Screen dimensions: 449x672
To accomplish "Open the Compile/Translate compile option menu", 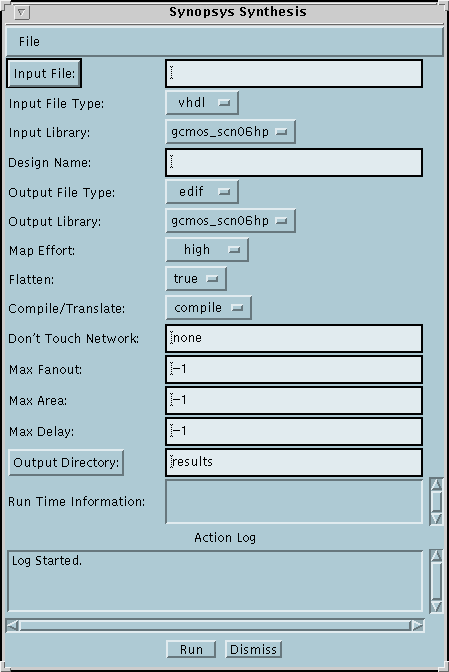I will [x=208, y=308].
